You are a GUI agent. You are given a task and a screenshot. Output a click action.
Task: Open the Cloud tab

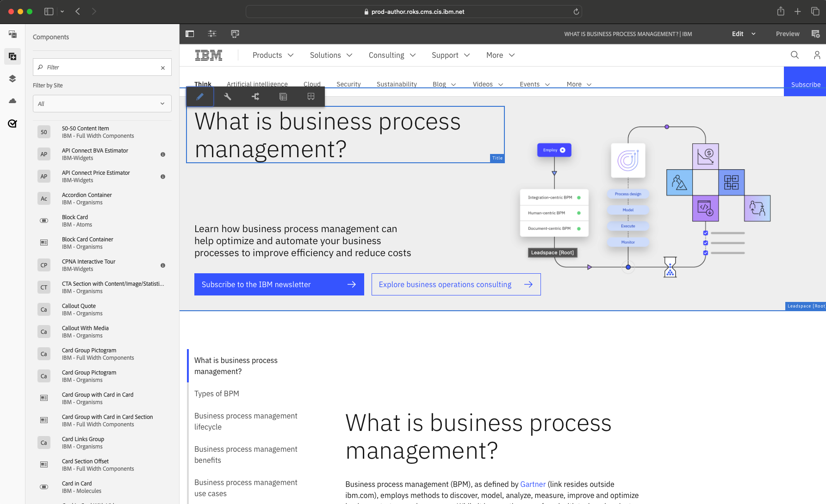pyautogui.click(x=312, y=84)
